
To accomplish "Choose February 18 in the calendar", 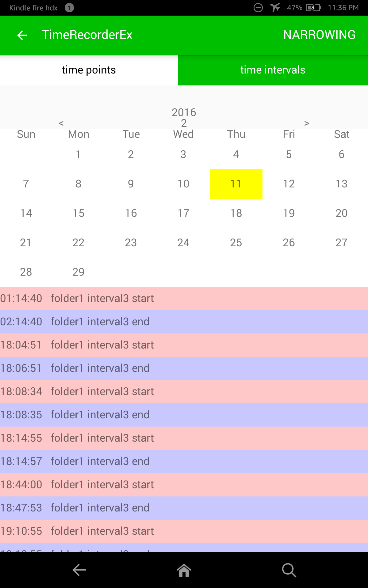I will point(236,213).
